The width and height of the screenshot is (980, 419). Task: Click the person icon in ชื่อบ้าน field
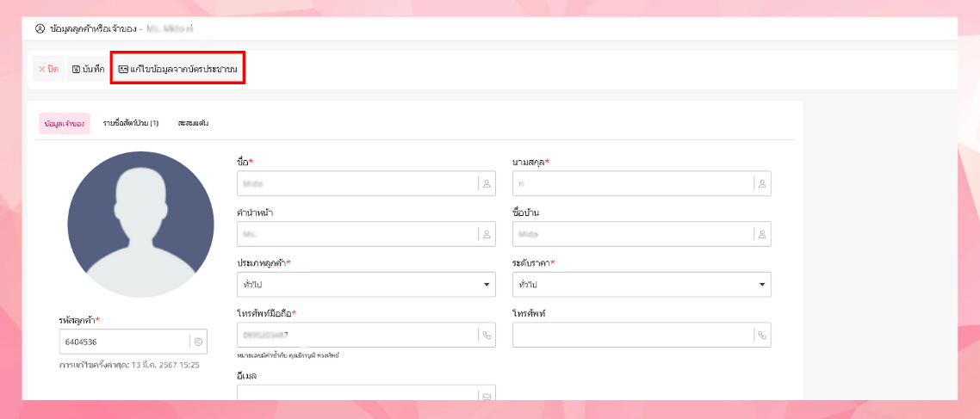pyautogui.click(x=762, y=234)
